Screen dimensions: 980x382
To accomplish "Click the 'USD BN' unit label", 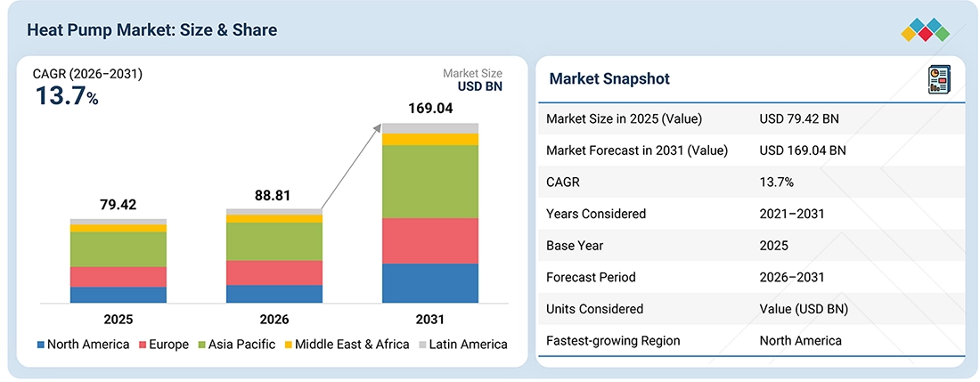I will pyautogui.click(x=480, y=86).
